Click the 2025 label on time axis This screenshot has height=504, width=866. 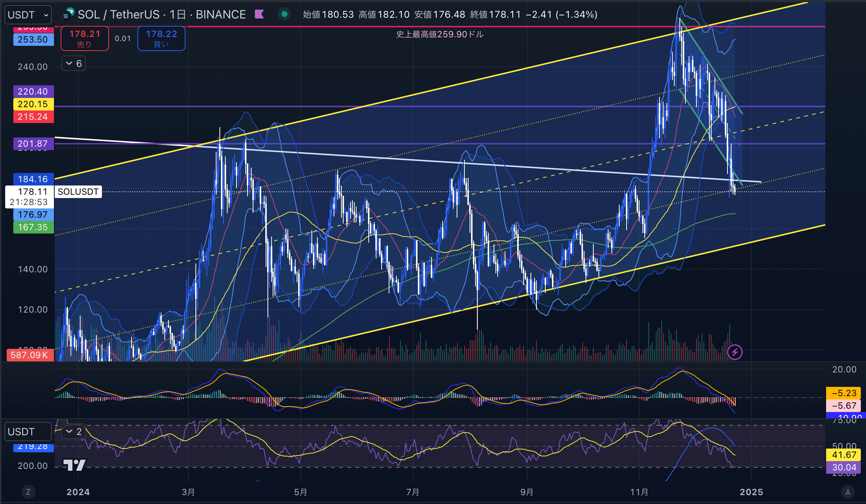[x=751, y=492]
